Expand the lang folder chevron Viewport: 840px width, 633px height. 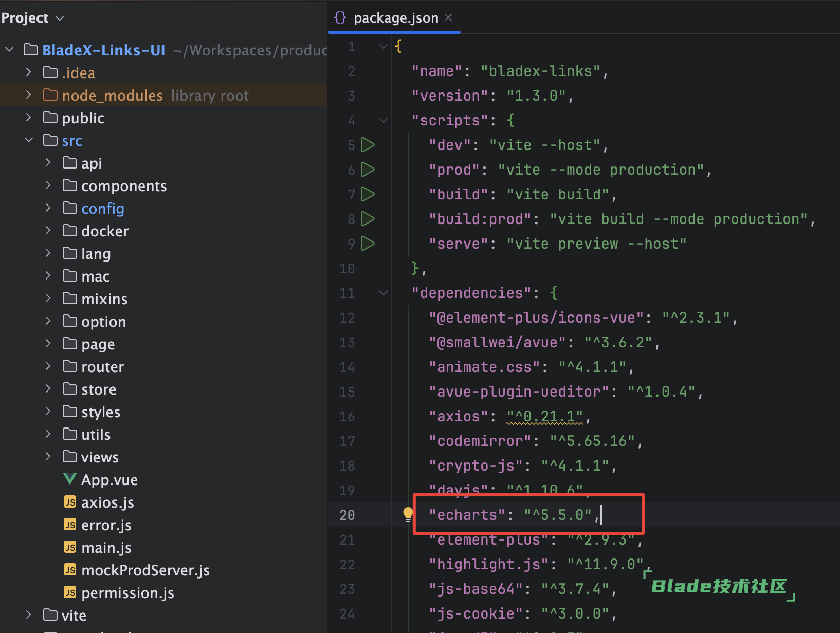48,253
